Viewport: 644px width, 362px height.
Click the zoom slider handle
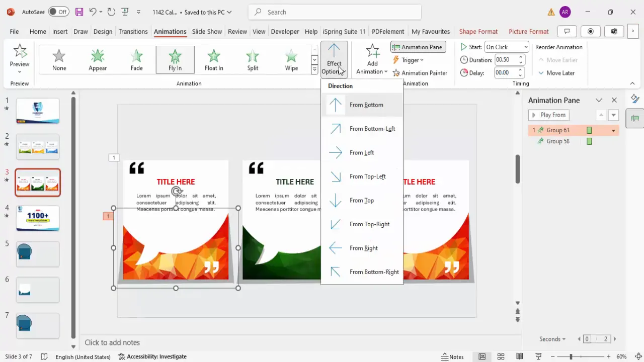click(571, 356)
